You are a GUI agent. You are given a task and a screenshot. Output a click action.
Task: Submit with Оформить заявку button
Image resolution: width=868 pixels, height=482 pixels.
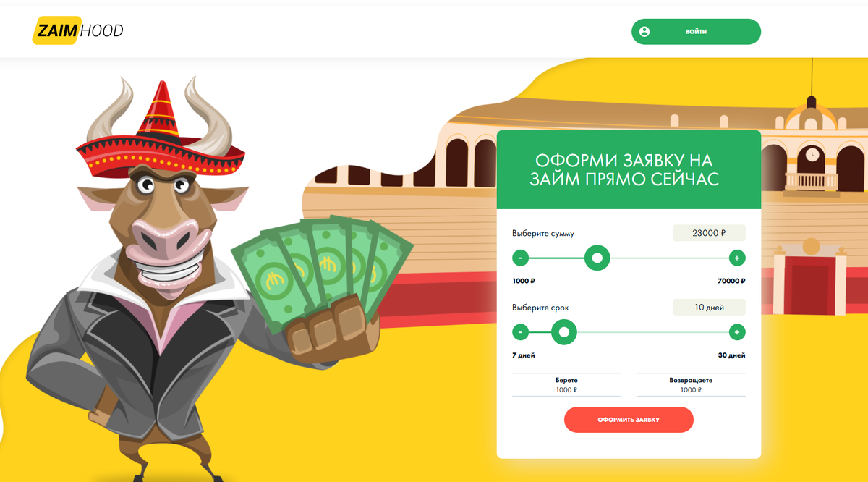pyautogui.click(x=629, y=420)
